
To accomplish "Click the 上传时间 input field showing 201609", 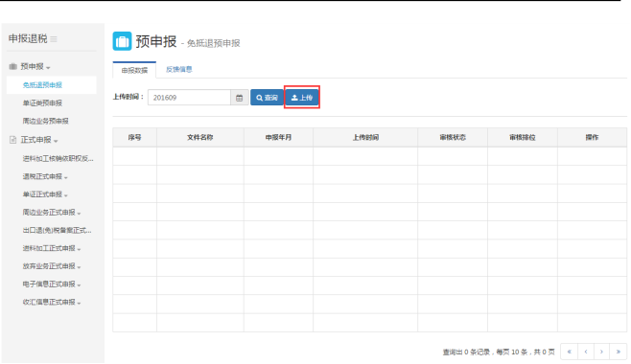I will pos(189,98).
